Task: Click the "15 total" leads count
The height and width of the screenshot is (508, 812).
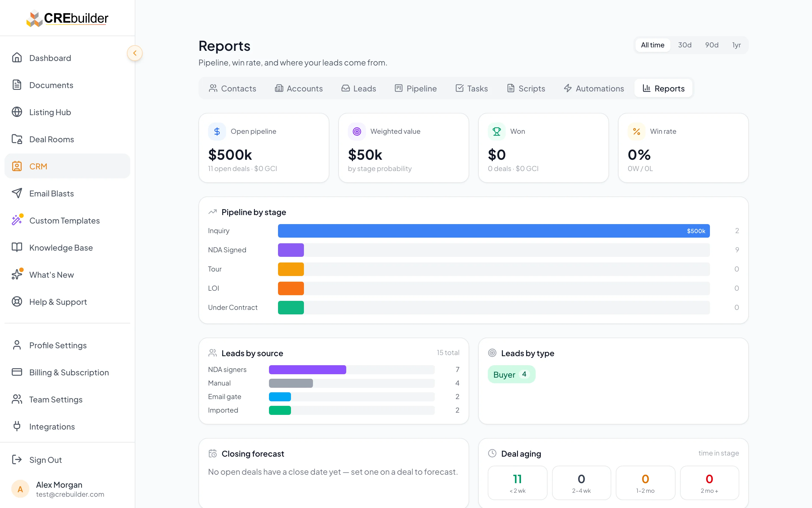Action: [448, 352]
